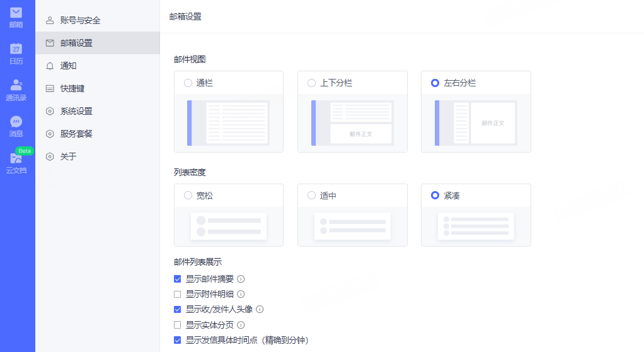Click the hexagon icon beside 服务套餐
This screenshot has width=644, height=352.
(50, 134)
